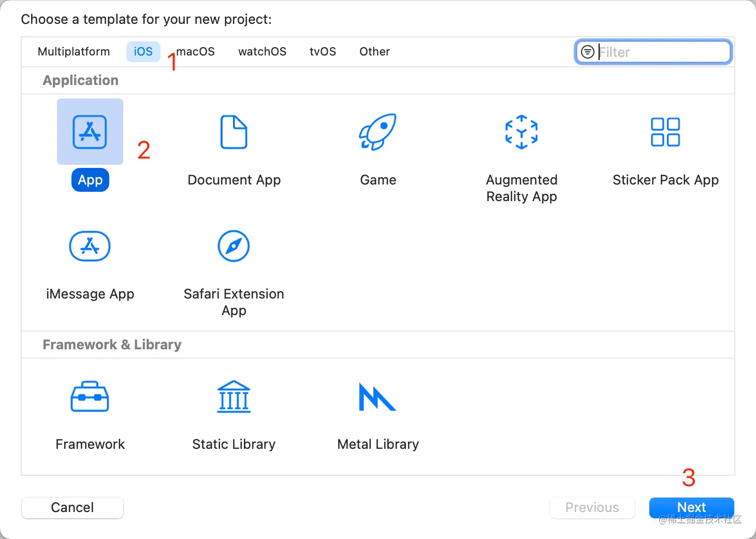Click the Next button

click(691, 508)
